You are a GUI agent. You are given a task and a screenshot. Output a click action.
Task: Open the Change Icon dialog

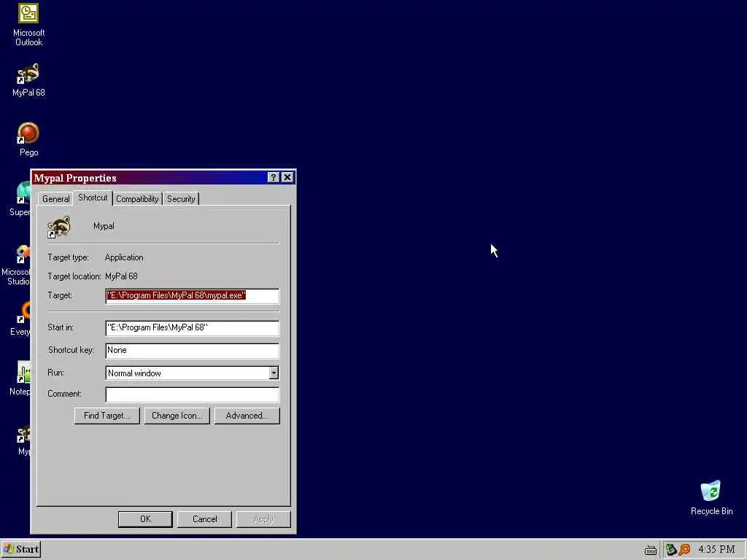177,416
